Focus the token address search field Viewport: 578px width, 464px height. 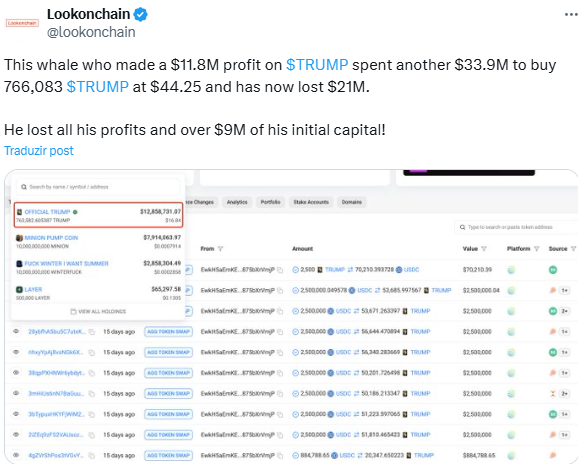516,227
